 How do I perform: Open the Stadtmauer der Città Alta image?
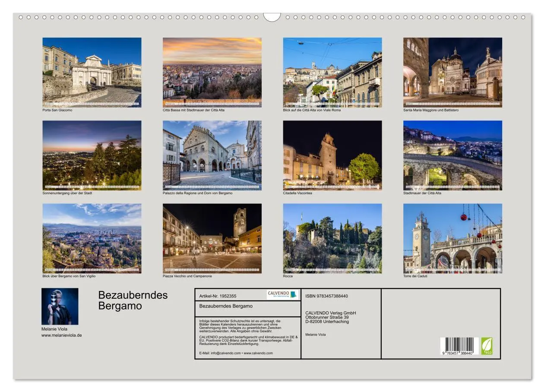(452, 155)
